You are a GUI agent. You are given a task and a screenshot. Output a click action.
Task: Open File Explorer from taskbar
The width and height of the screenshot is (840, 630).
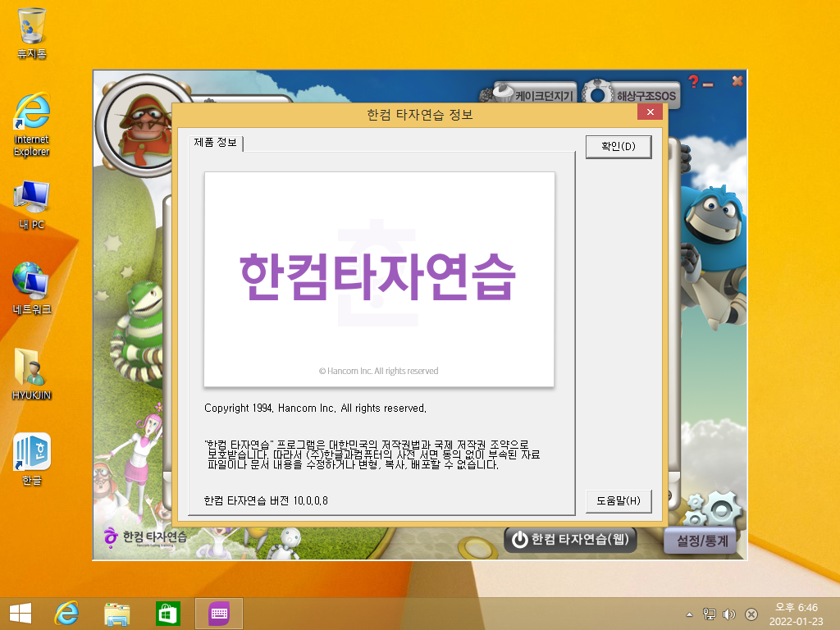(116, 614)
